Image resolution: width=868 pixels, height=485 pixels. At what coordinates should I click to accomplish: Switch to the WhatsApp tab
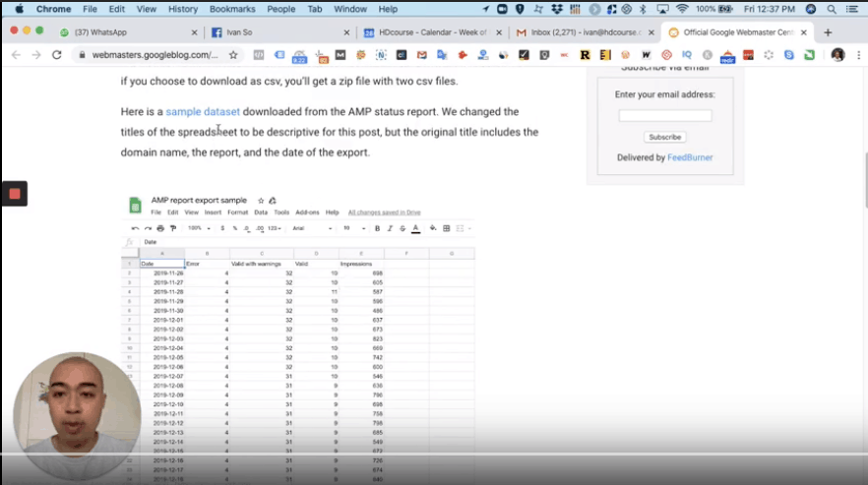[x=107, y=32]
